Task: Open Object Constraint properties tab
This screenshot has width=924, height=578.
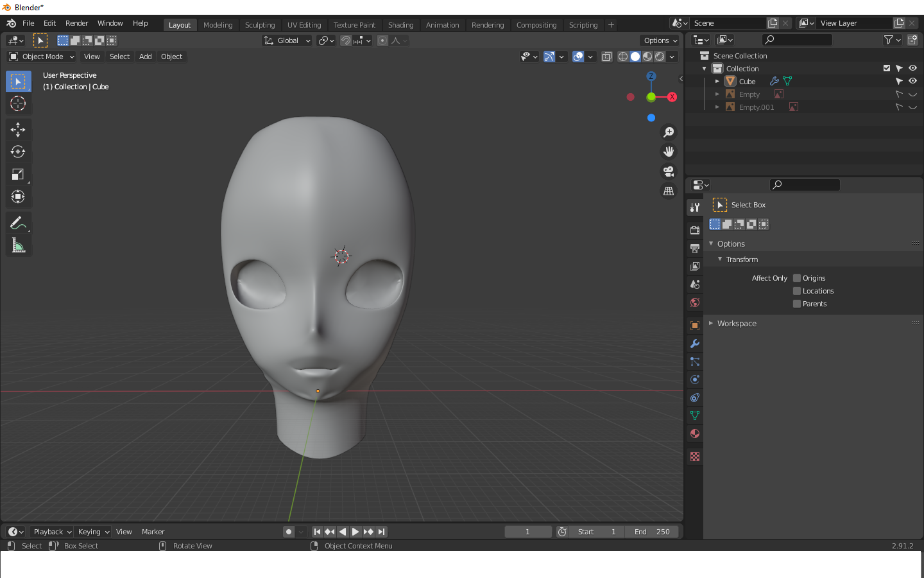Action: [x=695, y=398]
